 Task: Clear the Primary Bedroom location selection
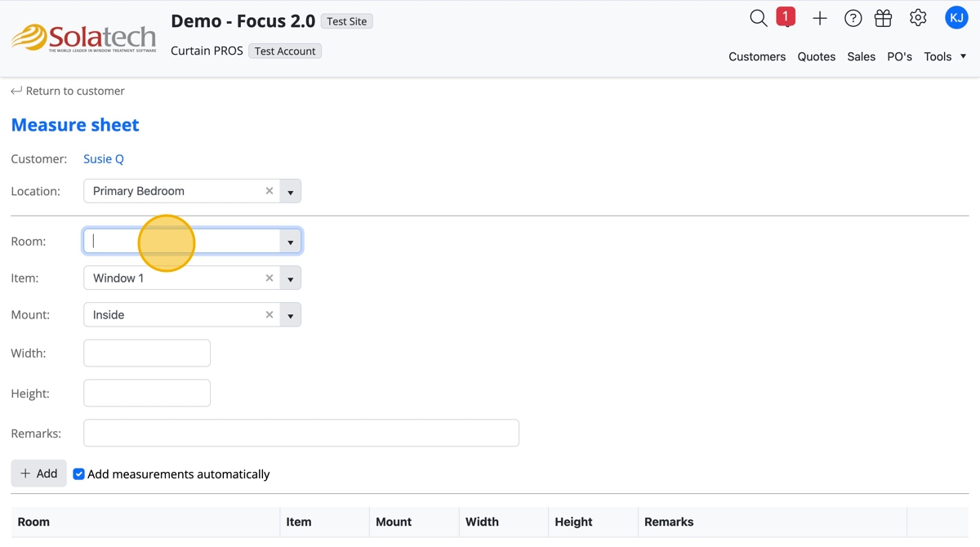(269, 191)
